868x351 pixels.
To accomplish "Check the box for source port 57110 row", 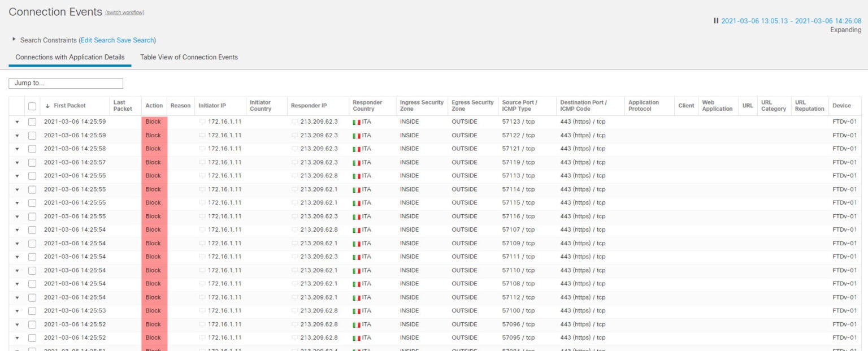I will [32, 270].
